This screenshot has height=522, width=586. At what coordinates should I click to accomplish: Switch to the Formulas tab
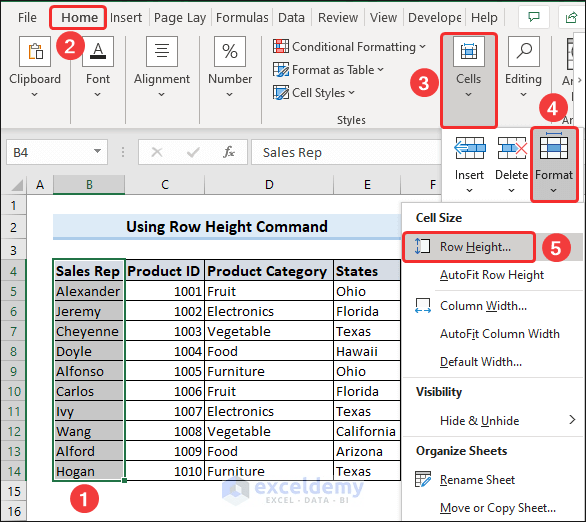pyautogui.click(x=242, y=18)
